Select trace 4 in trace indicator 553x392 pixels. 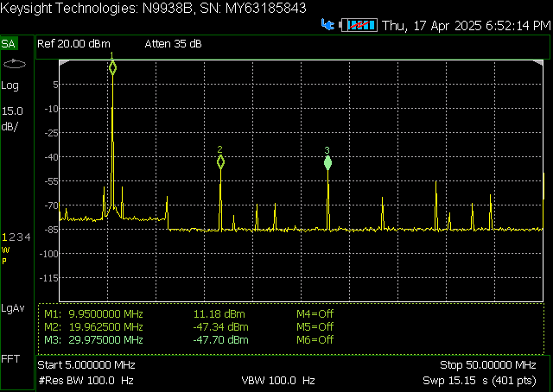pyautogui.click(x=28, y=237)
